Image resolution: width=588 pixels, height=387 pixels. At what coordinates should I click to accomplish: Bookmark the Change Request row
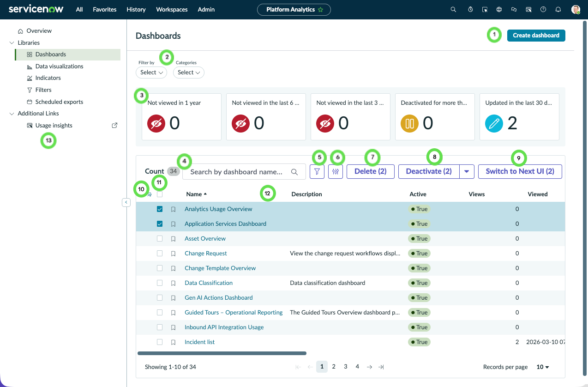tap(174, 254)
